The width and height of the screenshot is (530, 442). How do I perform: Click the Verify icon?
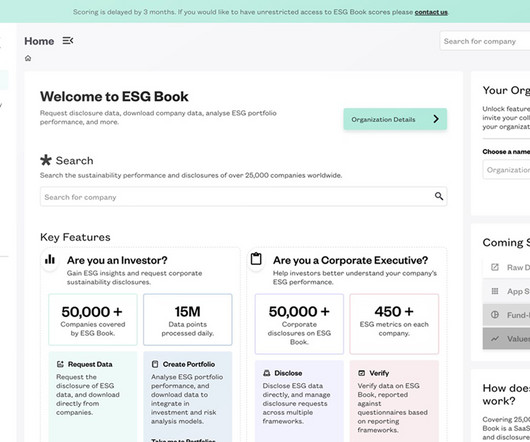(x=361, y=373)
